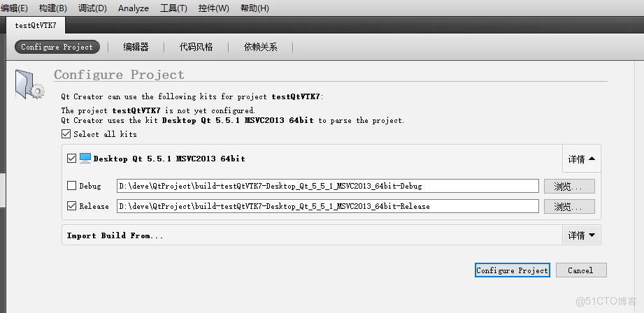Browse for the Release build directory
The height and width of the screenshot is (313, 644).
573,206
